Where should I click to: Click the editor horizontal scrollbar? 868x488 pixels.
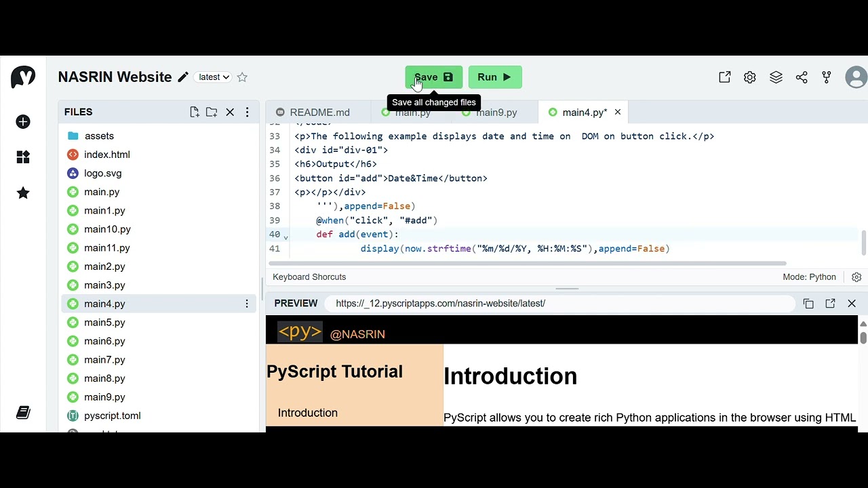tap(528, 263)
